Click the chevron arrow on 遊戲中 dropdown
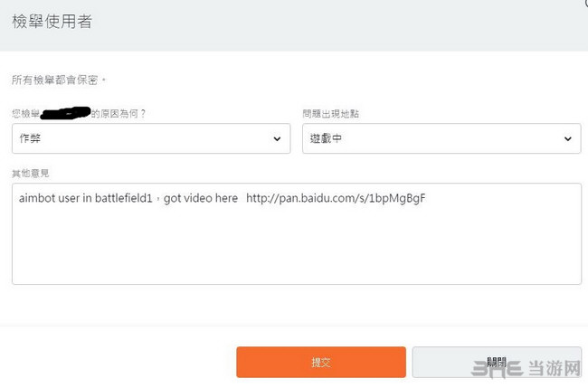The width and height of the screenshot is (588, 388). click(567, 138)
